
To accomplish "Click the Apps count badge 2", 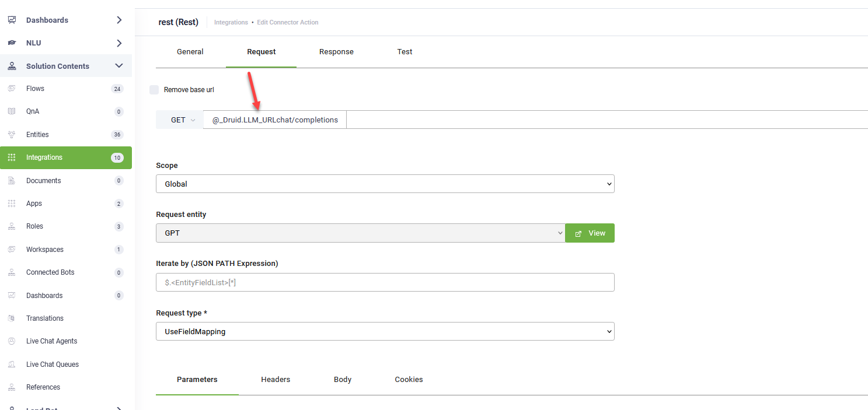I will (x=119, y=204).
